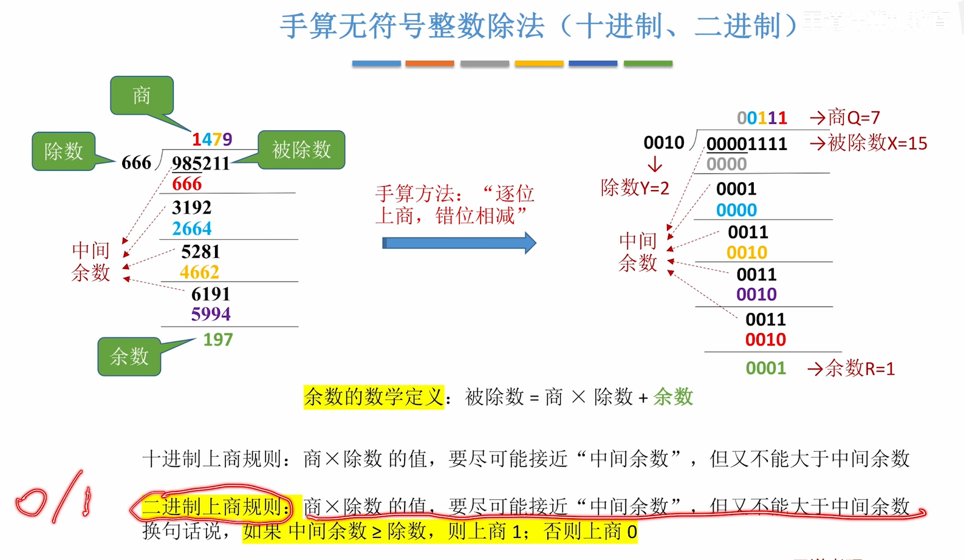Viewport: 964px width, 560px height.
Task: Click the green 被除数 callout bubble
Action: point(301,149)
